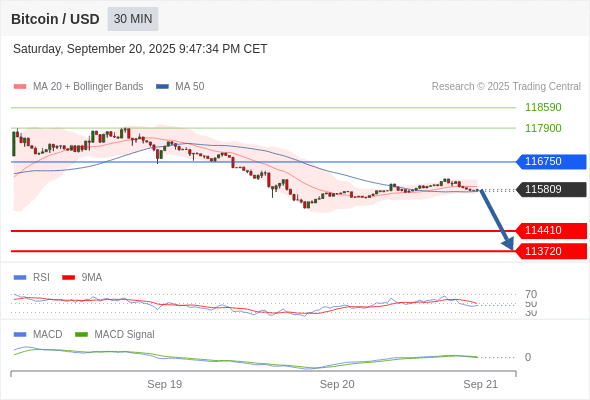This screenshot has height=400, width=590.
Task: Click the 113720 support level tag
Action: (551, 251)
